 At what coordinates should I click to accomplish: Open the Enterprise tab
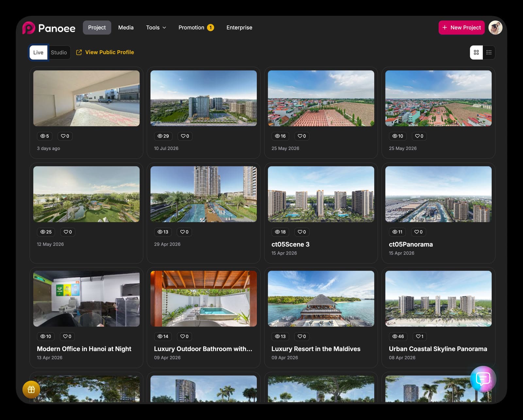pyautogui.click(x=239, y=27)
